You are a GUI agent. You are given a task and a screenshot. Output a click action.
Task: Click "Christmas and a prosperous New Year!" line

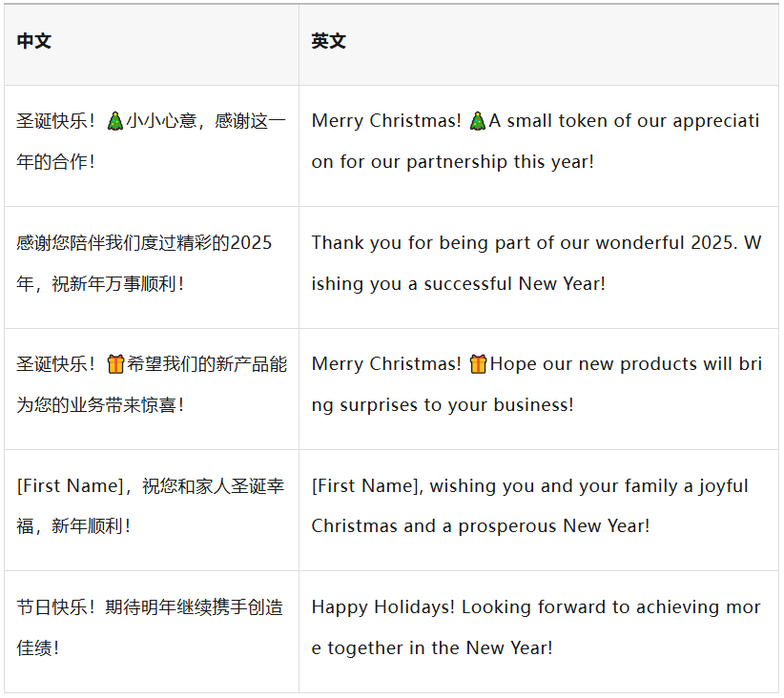[481, 526]
